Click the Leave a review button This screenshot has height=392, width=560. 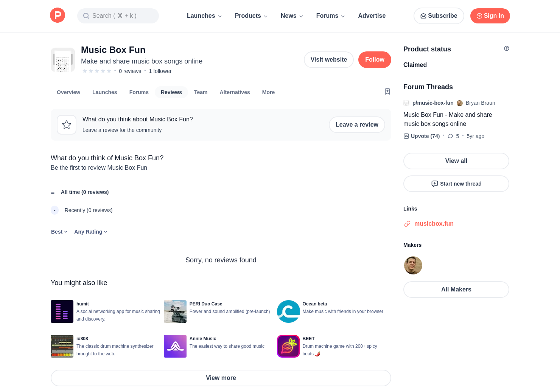[356, 125]
